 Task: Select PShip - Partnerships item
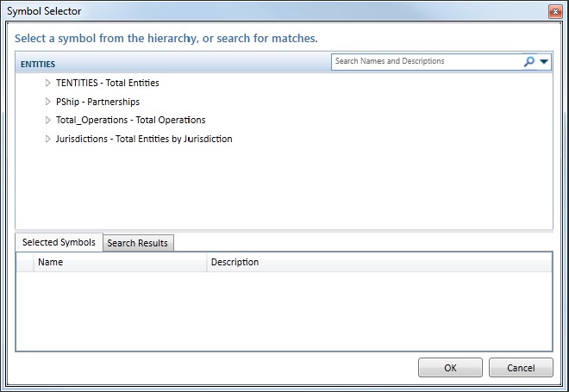coord(97,102)
